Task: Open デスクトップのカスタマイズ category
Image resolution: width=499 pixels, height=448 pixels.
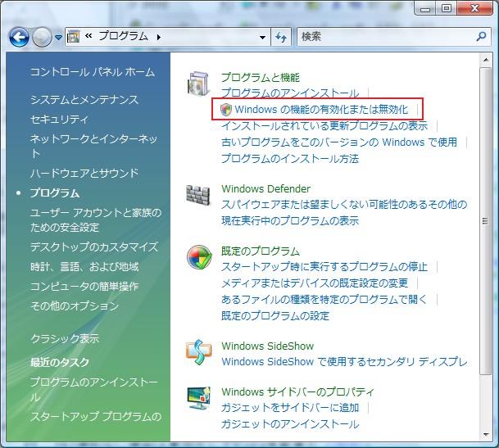Action: tap(94, 247)
